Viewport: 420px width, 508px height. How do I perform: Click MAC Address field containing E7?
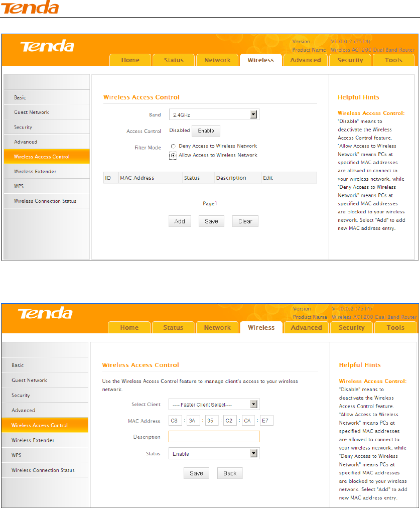266,421
